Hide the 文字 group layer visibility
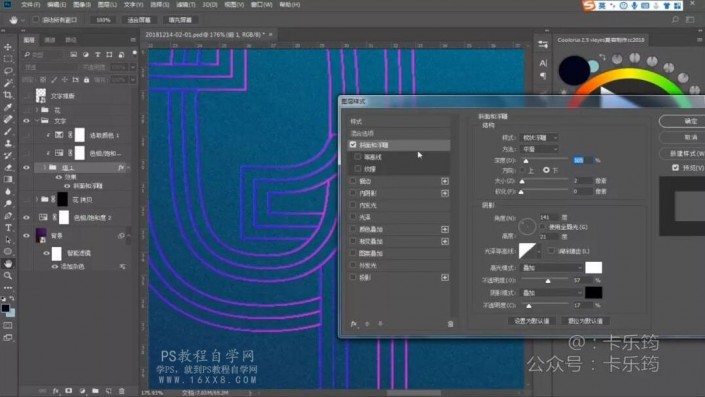Screen dimensions: 705x397 [x=26, y=120]
